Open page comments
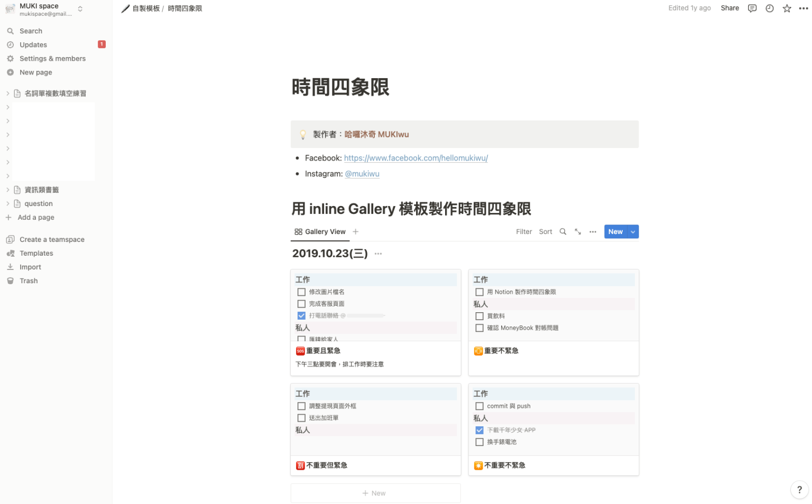 [x=752, y=8]
